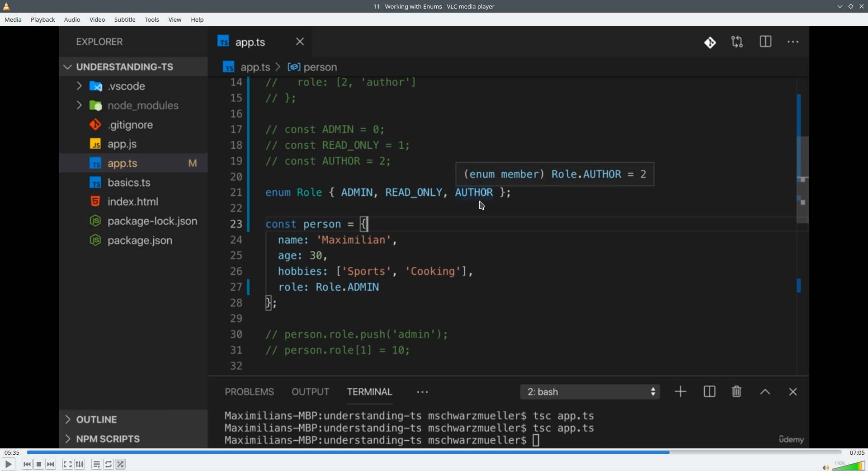The height and width of the screenshot is (471, 868).
Task: Close the terminal panel with X
Action: coord(793,392)
